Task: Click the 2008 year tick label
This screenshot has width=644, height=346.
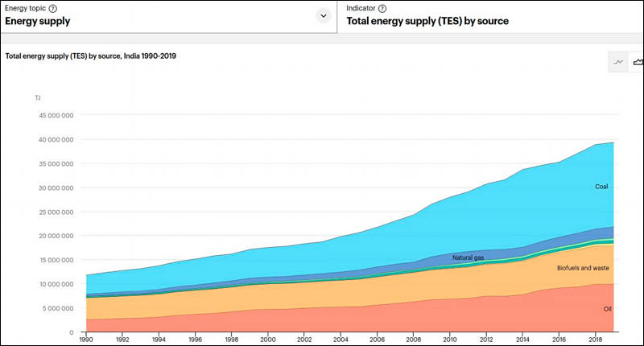Action: 413,340
